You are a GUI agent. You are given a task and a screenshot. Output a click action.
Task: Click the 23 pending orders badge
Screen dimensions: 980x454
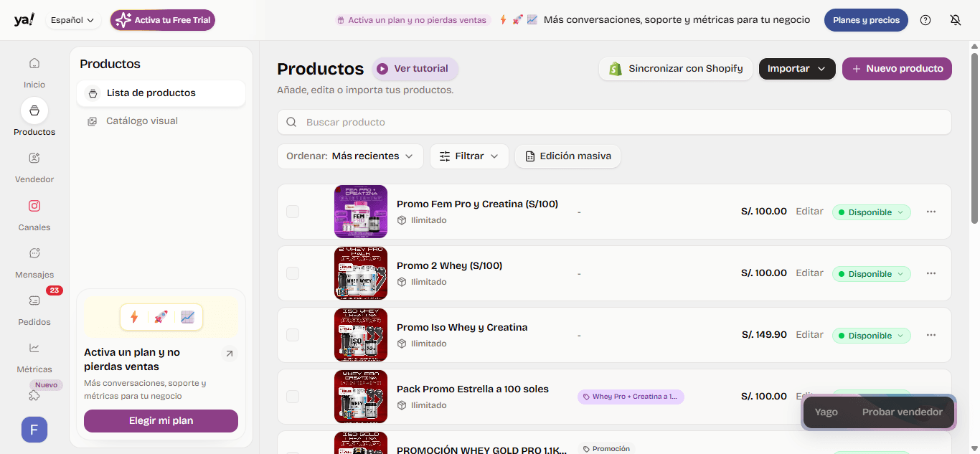pos(55,290)
